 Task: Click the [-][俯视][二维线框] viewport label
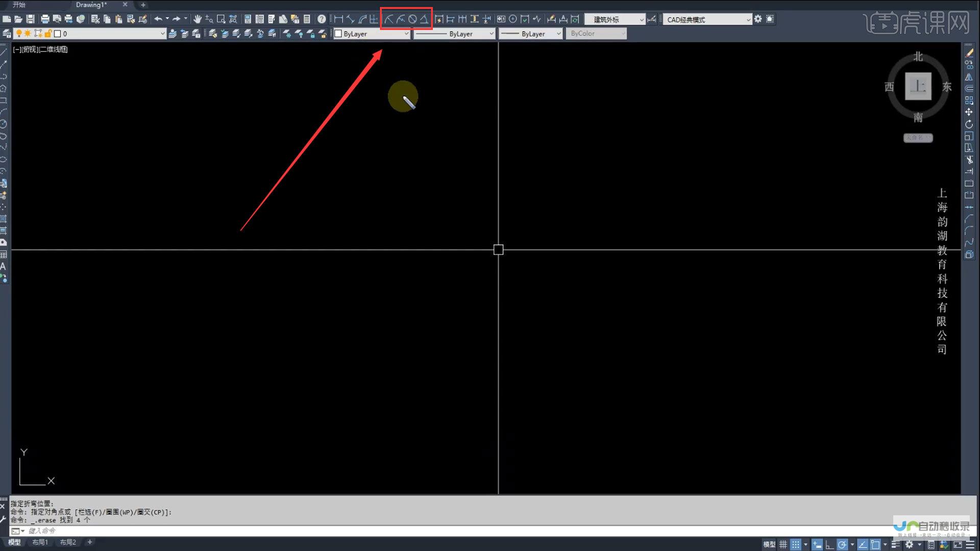[40, 49]
